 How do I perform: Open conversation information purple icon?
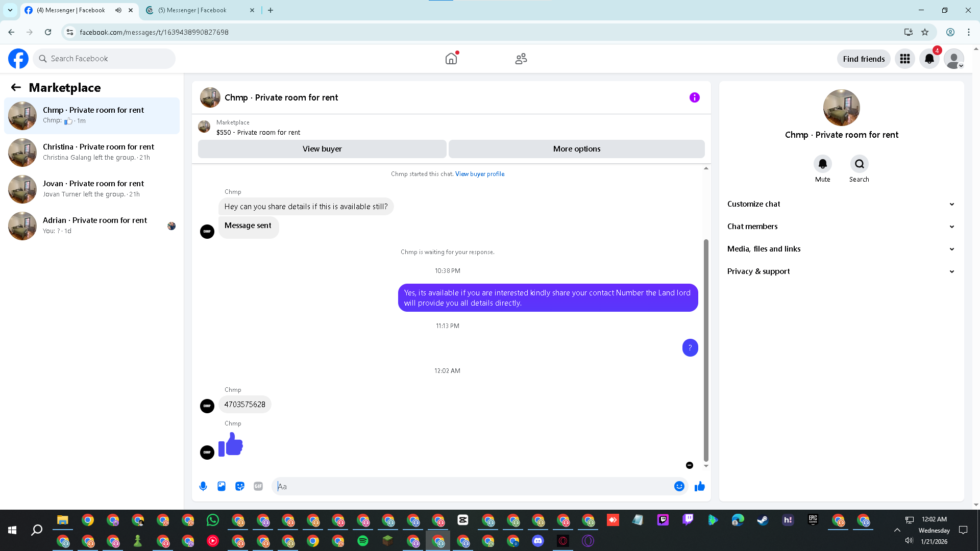pyautogui.click(x=695, y=97)
